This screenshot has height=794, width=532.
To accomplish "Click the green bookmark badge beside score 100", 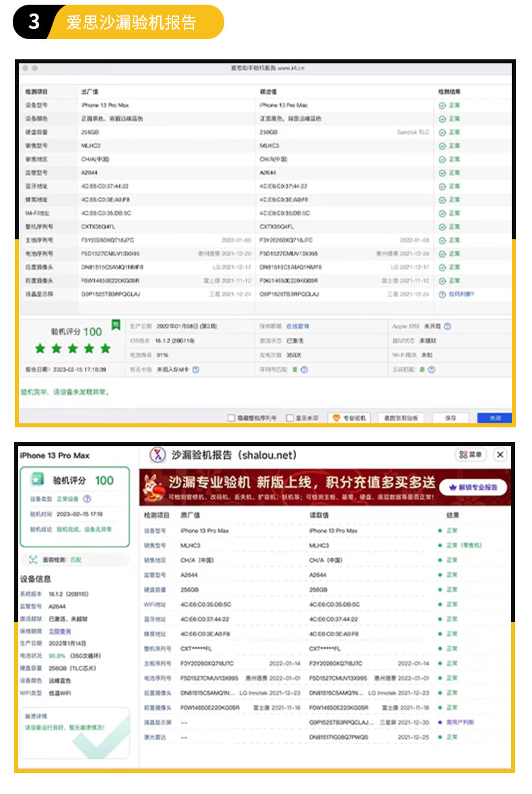I will pyautogui.click(x=116, y=325).
